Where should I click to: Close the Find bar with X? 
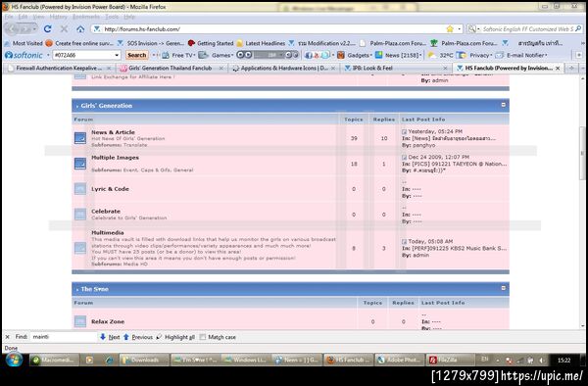coord(7,337)
